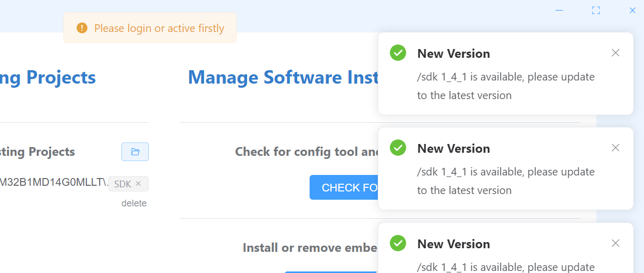Viewport: 644px width, 273px height.
Task: Click the folder icon beside Existing Projects
Action: point(135,152)
